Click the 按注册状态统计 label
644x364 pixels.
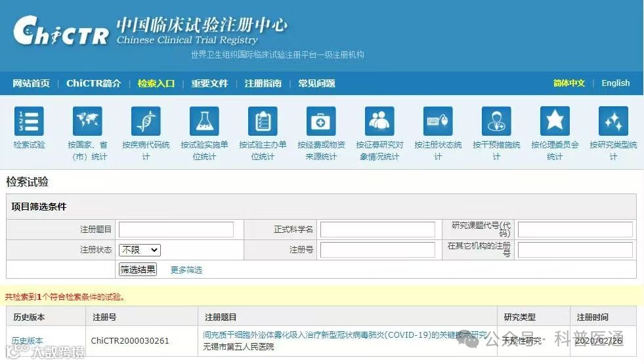(x=438, y=151)
